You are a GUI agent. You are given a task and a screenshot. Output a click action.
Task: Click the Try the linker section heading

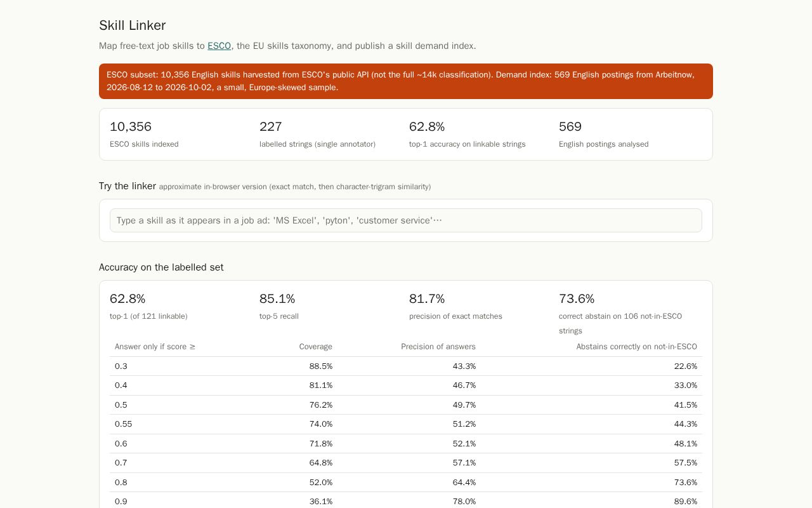click(128, 186)
